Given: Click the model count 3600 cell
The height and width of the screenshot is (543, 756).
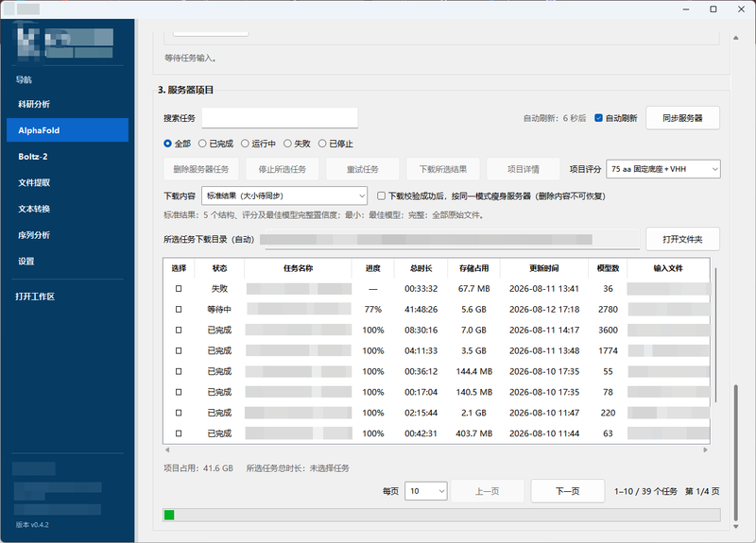Looking at the screenshot, I should 608,330.
